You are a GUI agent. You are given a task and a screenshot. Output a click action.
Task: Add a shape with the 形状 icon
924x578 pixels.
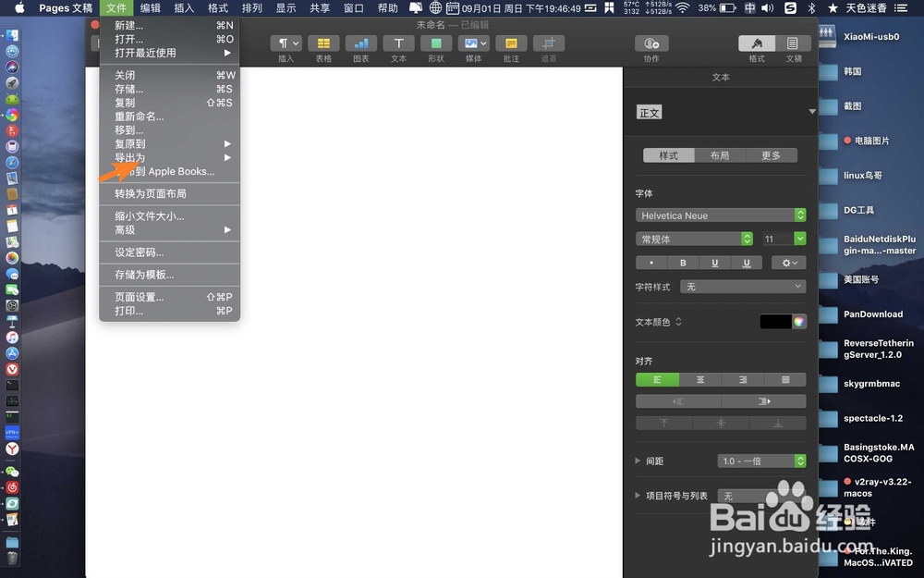[435, 44]
